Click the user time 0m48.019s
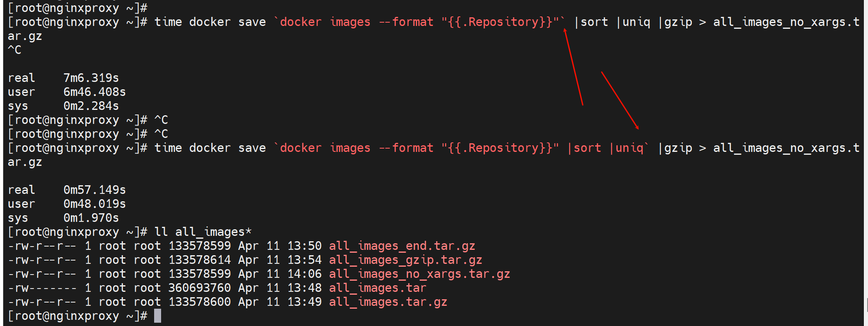Viewport: 868px width, 326px height. pos(95,204)
